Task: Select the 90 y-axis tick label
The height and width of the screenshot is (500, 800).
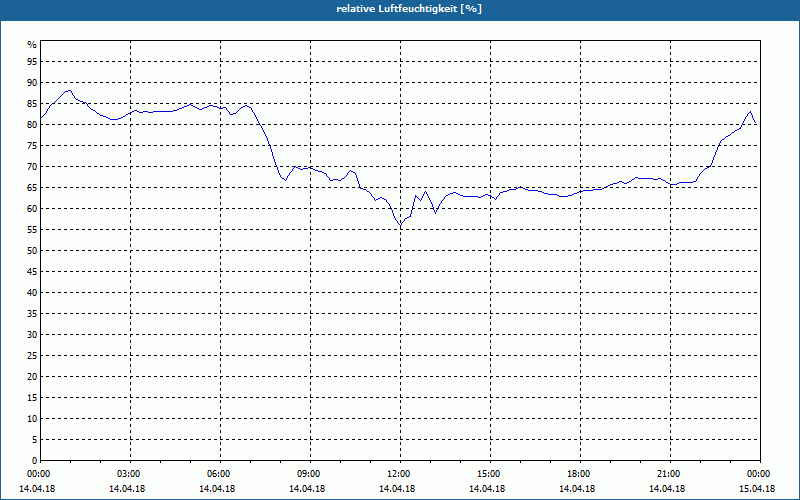Action: click(32, 83)
